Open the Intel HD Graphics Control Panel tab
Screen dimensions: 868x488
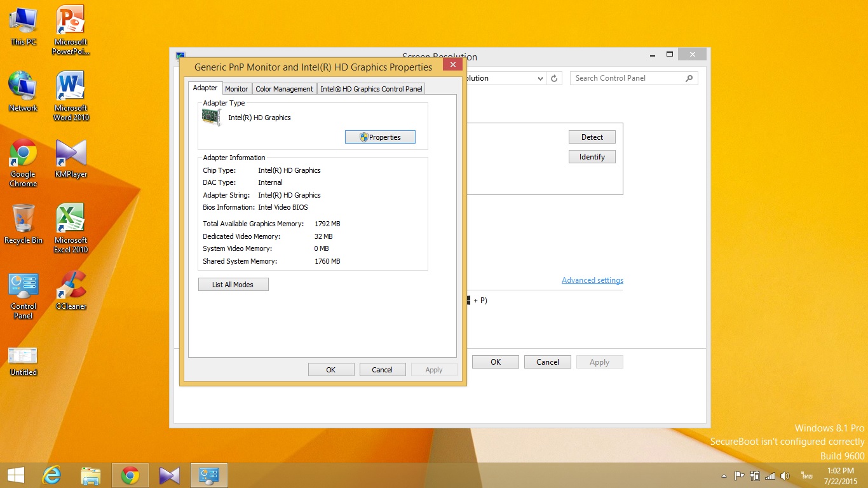point(371,89)
